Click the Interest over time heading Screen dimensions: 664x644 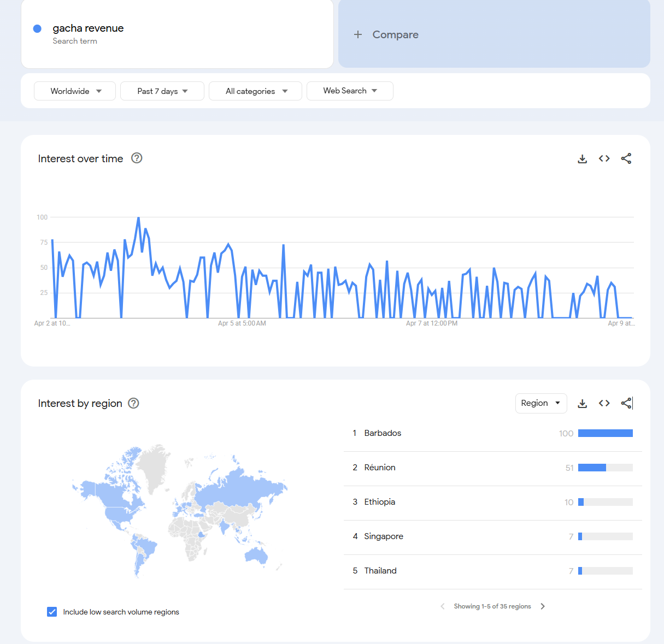80,158
